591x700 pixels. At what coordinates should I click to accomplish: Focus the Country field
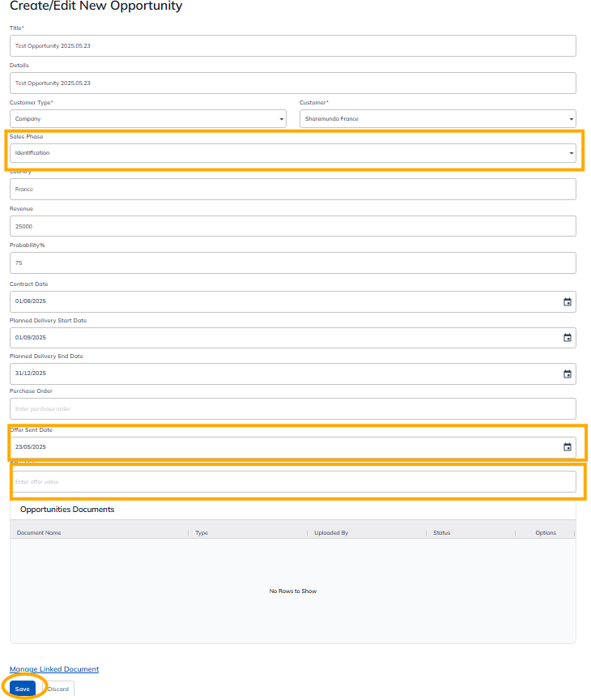tap(292, 189)
